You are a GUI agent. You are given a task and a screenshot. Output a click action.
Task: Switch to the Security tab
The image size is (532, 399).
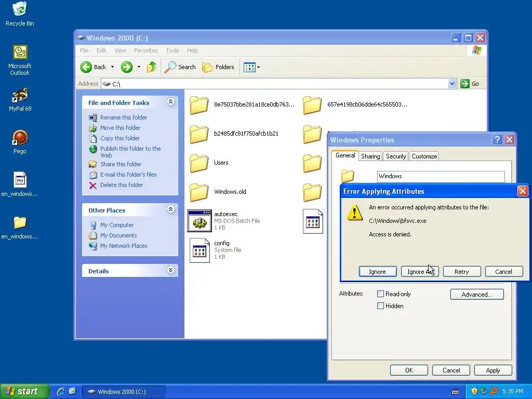click(x=395, y=156)
